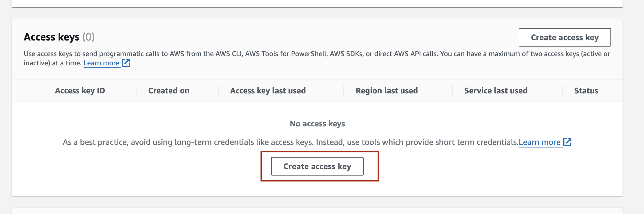The image size is (644, 214).
Task: Click the Created on column header
Action: click(169, 91)
